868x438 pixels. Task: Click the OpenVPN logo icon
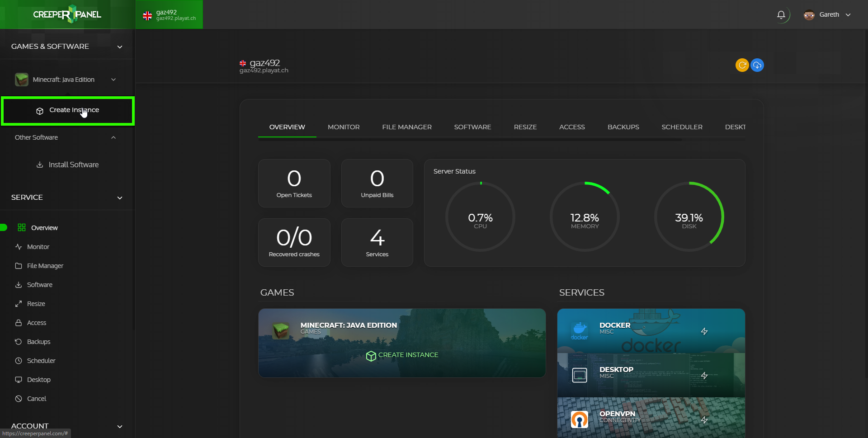coord(580,419)
